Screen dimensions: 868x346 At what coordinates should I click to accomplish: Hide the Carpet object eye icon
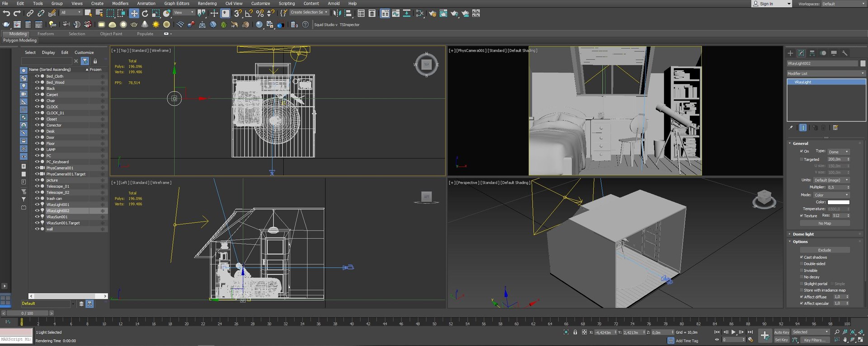click(x=37, y=94)
